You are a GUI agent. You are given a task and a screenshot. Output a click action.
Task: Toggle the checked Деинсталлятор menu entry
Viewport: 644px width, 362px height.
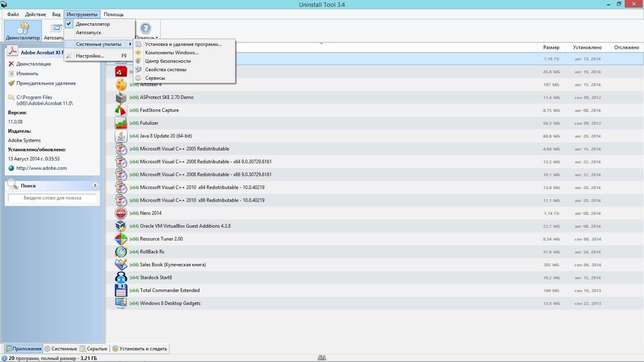coord(99,24)
